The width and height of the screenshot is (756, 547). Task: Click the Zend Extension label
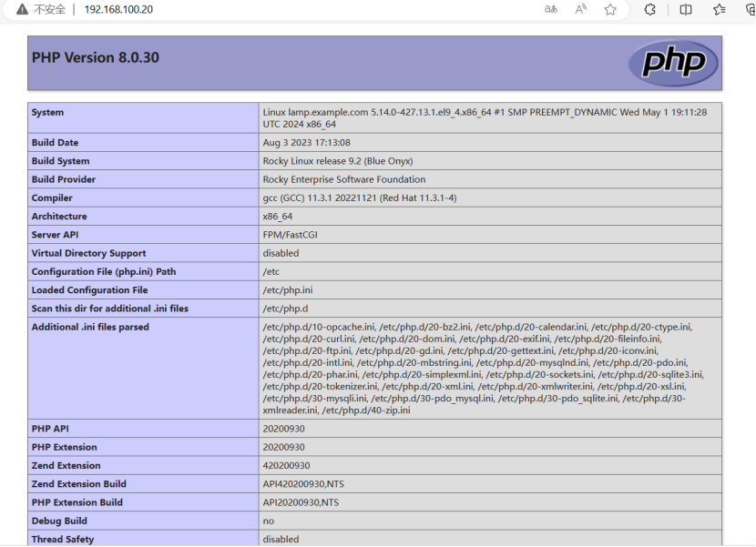point(66,466)
